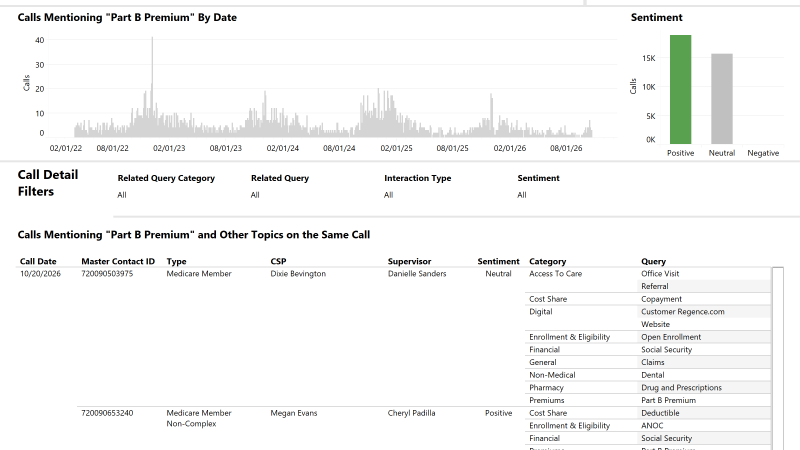Image resolution: width=800 pixels, height=450 pixels.
Task: Click the ANOC query cell
Action: (x=652, y=426)
